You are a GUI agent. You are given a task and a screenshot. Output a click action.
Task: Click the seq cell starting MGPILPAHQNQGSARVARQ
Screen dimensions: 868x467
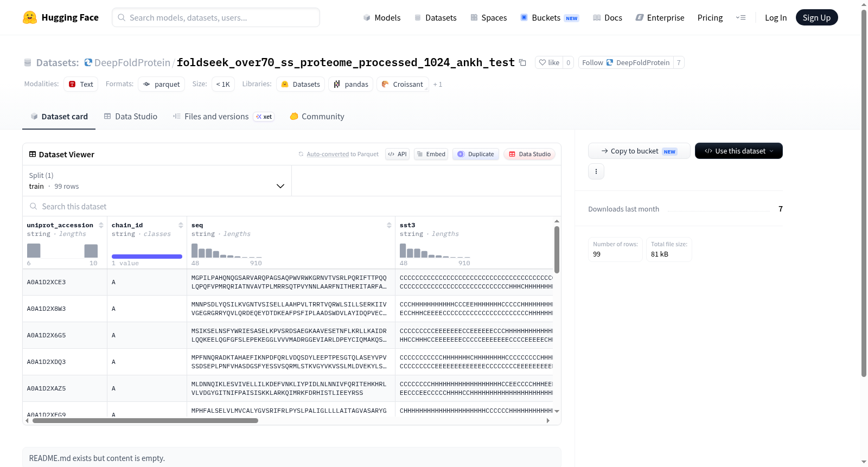291,282
